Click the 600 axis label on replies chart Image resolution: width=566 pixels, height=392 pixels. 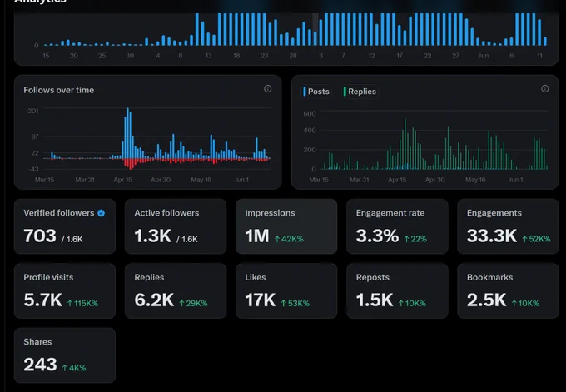click(x=310, y=114)
